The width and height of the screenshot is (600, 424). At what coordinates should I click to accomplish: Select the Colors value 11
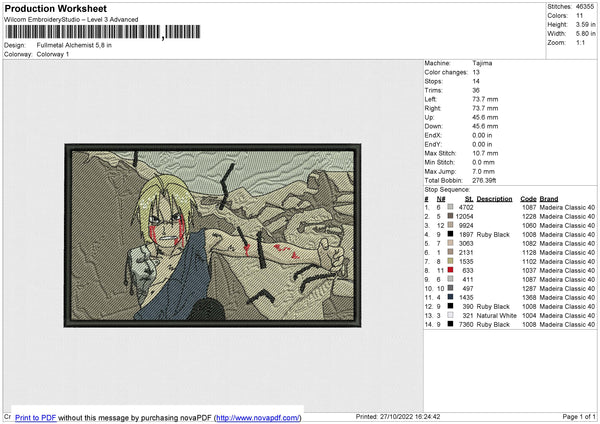[579, 16]
